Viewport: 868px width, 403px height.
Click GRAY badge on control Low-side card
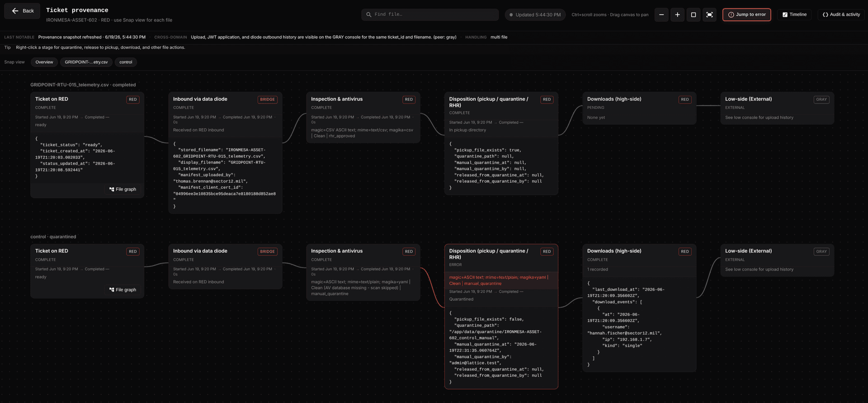(x=821, y=252)
